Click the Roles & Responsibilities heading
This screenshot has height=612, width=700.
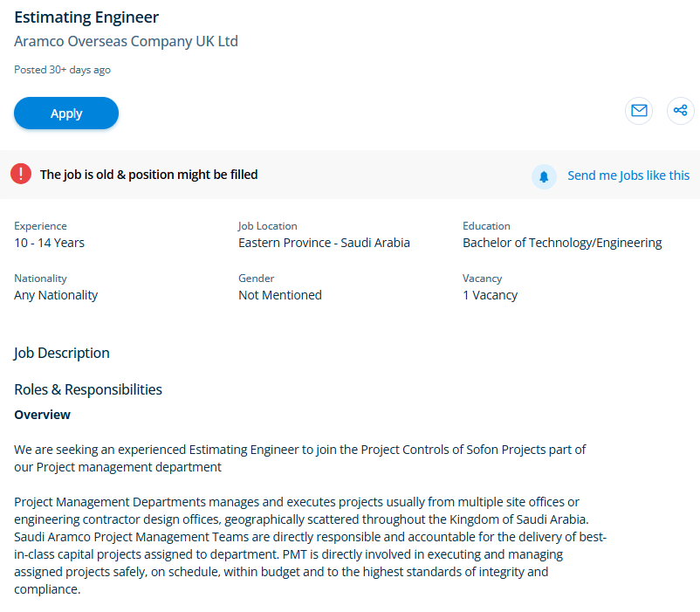[x=88, y=389]
